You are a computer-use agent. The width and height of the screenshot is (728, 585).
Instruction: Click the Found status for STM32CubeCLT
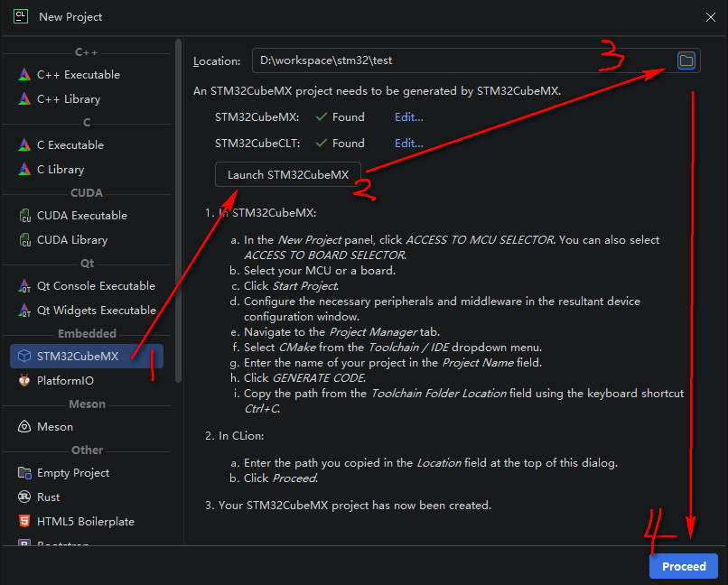(340, 143)
